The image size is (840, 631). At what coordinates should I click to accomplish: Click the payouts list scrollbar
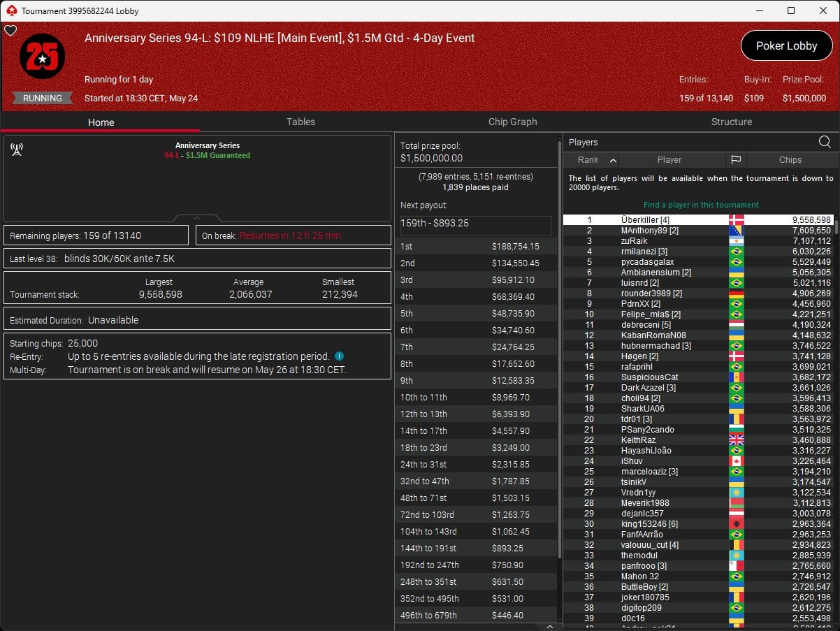pos(559,349)
